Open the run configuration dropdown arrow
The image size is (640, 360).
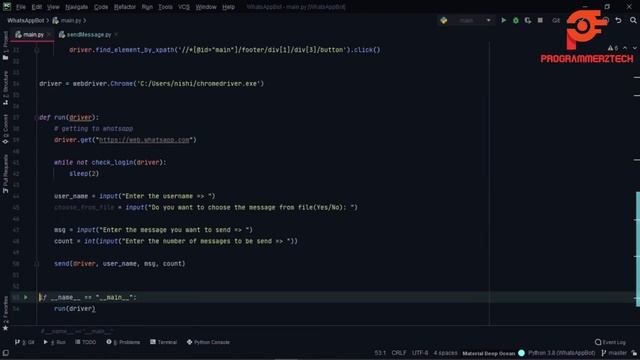pyautogui.click(x=488, y=20)
